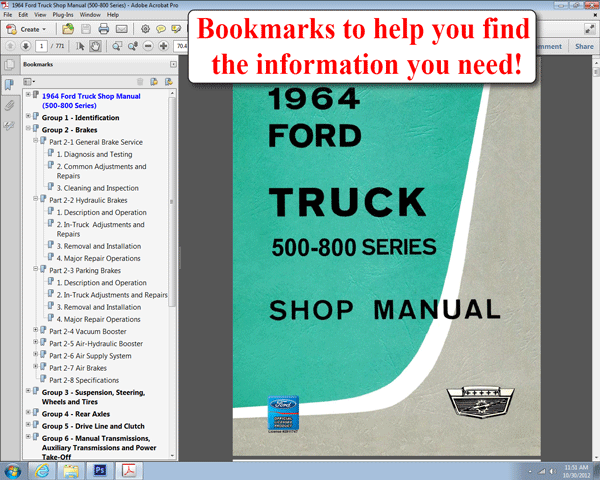600x480 pixels.
Task: Jump to 3. Cleaning and Inspection bookmark
Action: click(98, 188)
